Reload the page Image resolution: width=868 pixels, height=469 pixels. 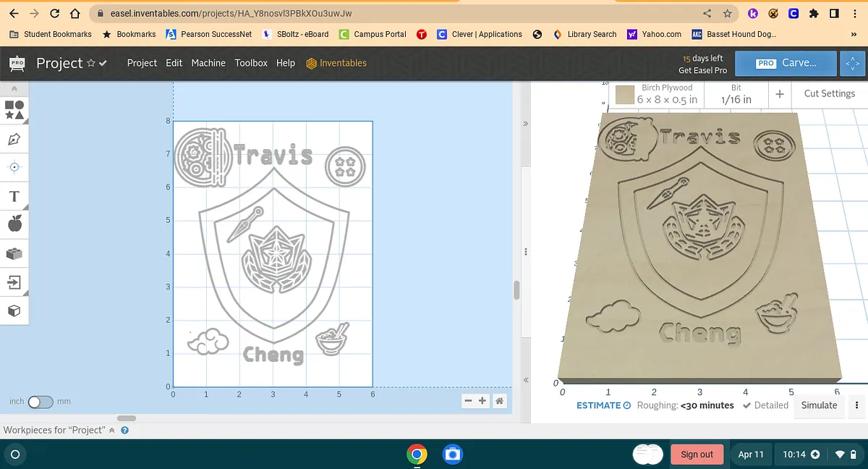pos(55,13)
